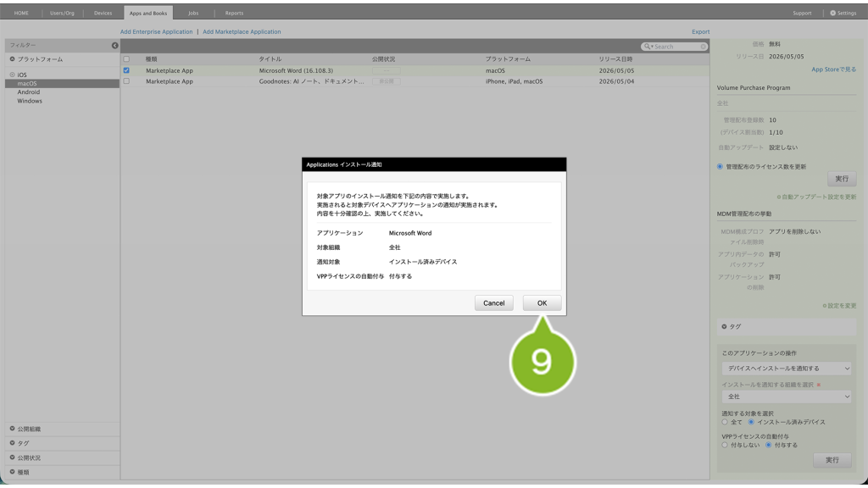Export the application list
Viewport: 868px width, 488px height.
click(x=700, y=31)
